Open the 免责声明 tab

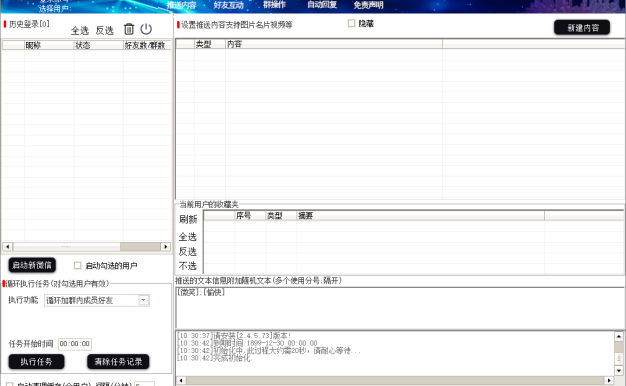(368, 5)
